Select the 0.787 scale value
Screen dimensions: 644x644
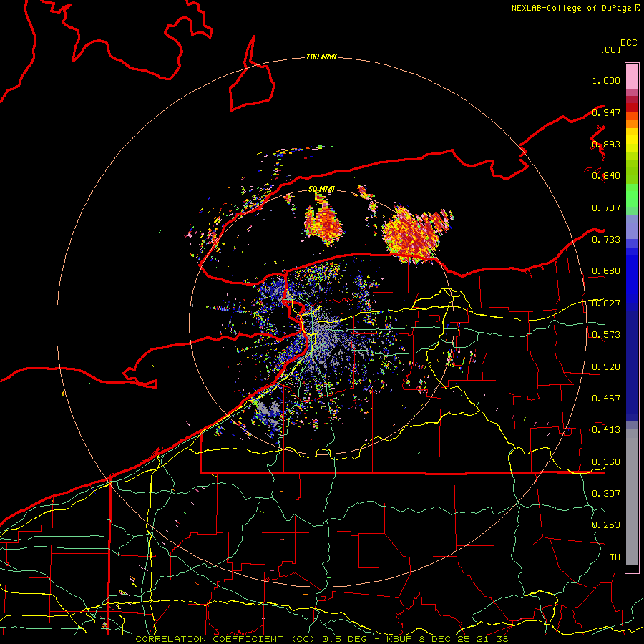click(x=606, y=208)
